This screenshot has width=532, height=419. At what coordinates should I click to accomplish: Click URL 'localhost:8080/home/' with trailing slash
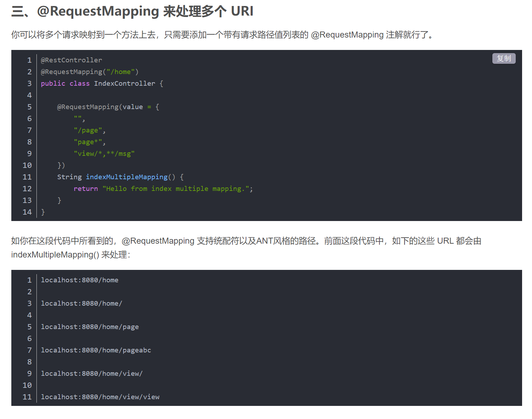pos(81,304)
